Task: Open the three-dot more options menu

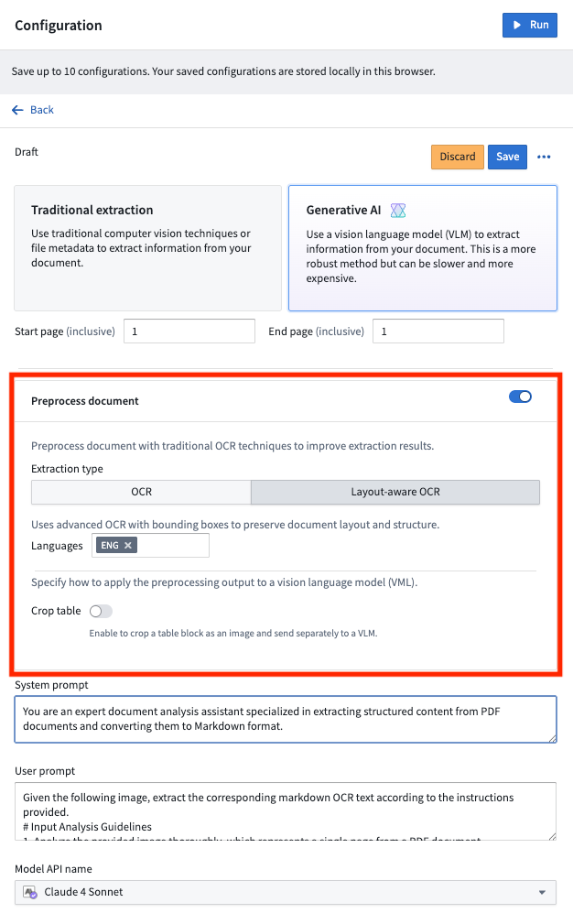Action: pos(544,157)
